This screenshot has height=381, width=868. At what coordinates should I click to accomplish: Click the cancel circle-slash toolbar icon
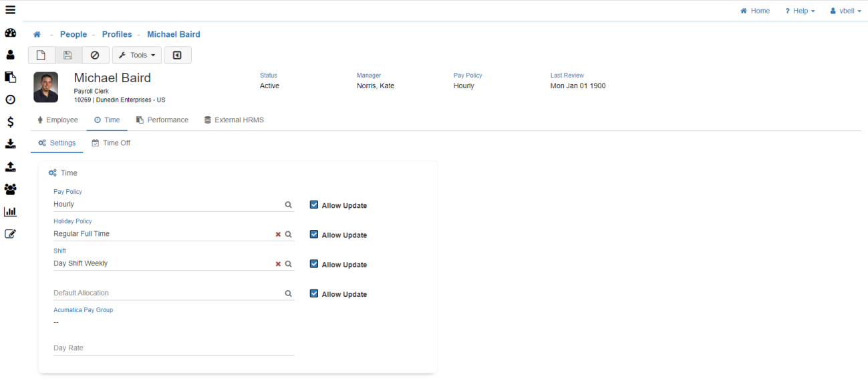[95, 55]
